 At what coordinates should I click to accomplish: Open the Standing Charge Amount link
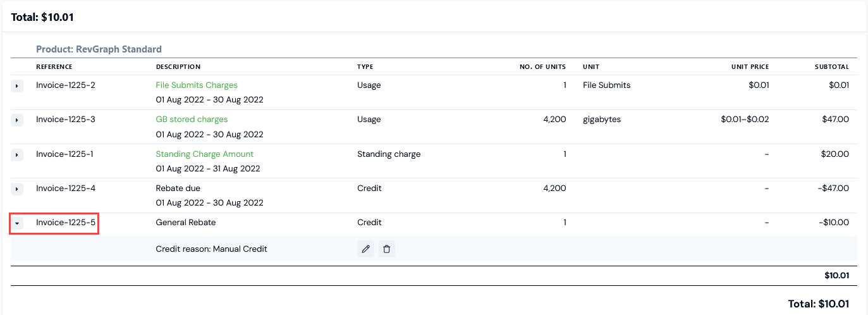point(204,154)
